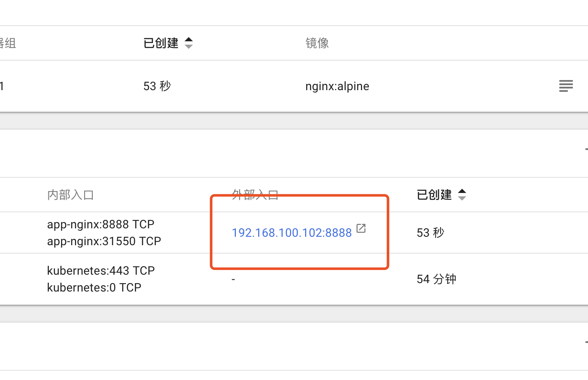The height and width of the screenshot is (380, 588).
Task: Click sort arrow beside 已创建 near 外部入口 column
Action: pos(462,195)
